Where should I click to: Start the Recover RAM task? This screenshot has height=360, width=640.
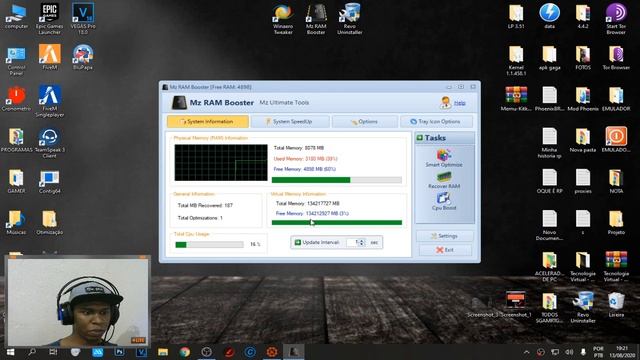point(444,180)
